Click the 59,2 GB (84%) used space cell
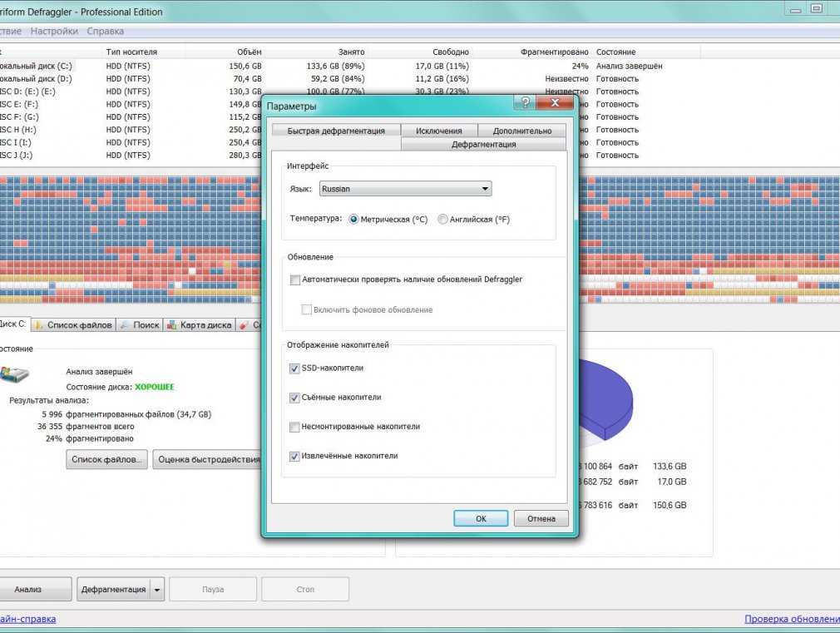Image resolution: width=840 pixels, height=633 pixels. [x=338, y=79]
